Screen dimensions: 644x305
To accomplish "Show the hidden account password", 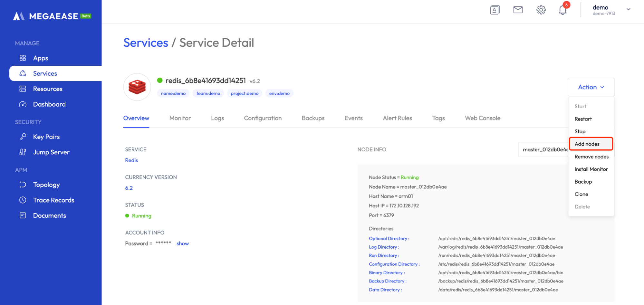I will 183,243.
